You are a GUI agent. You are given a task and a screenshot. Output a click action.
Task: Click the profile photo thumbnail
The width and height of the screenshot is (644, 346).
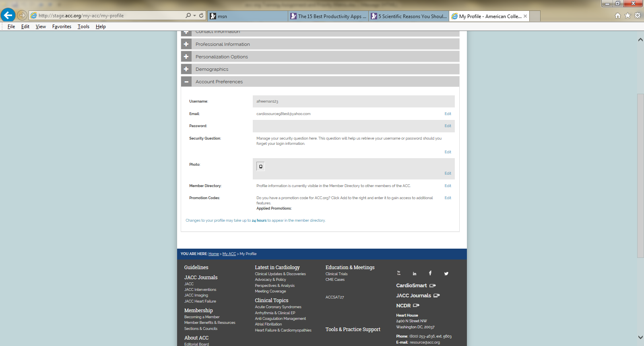click(261, 166)
